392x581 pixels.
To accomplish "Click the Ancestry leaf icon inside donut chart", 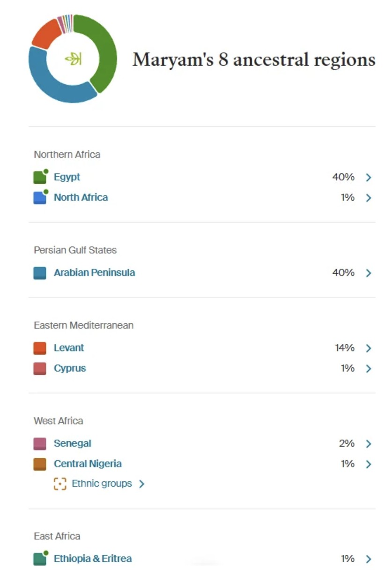I will coord(73,59).
